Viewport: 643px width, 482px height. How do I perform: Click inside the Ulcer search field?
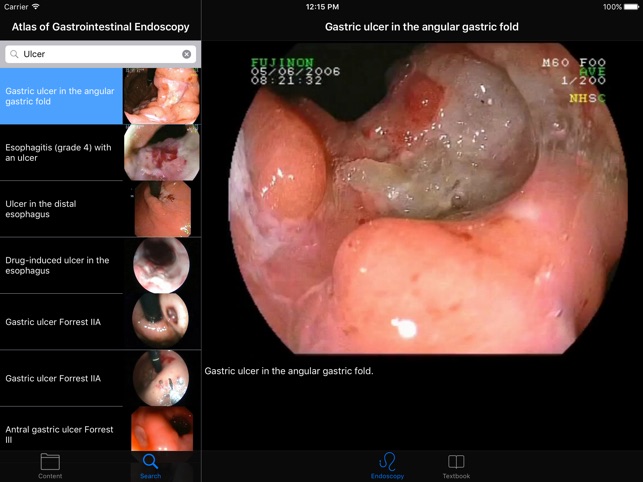100,54
